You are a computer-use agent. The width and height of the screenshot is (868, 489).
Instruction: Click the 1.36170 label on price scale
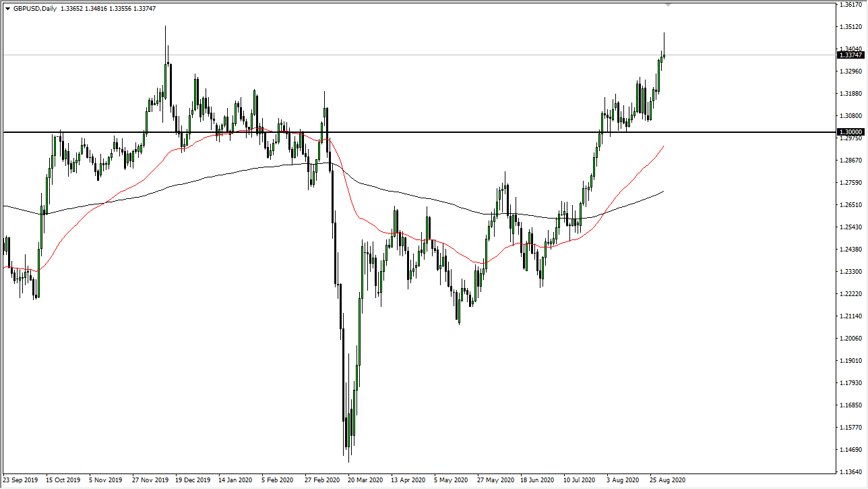(850, 5)
